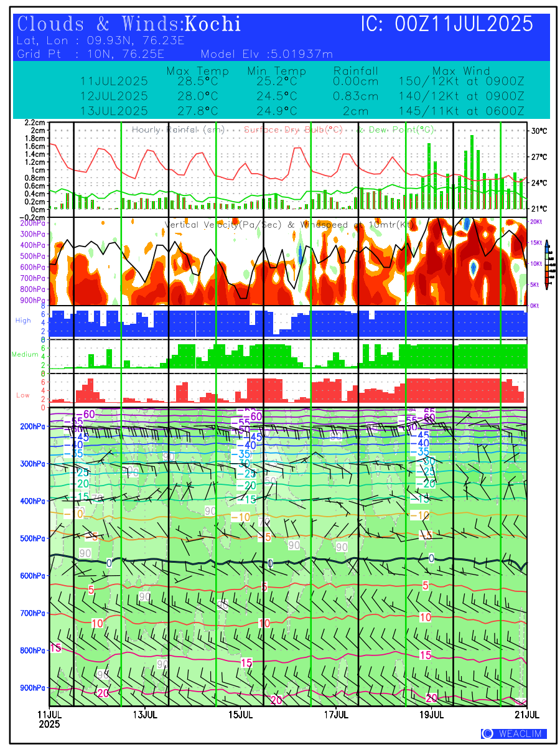Screen dimensions: 560x747
Task: Click the 'Max Wind' column header
Action: click(x=461, y=71)
